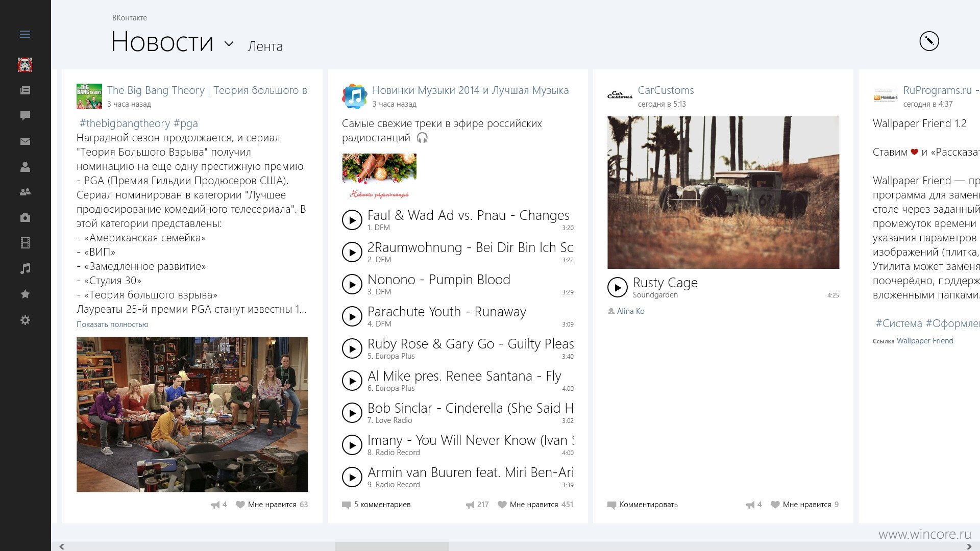Click Nonono - Pumpin Blood track title
This screenshot has width=980, height=551.
pos(439,280)
